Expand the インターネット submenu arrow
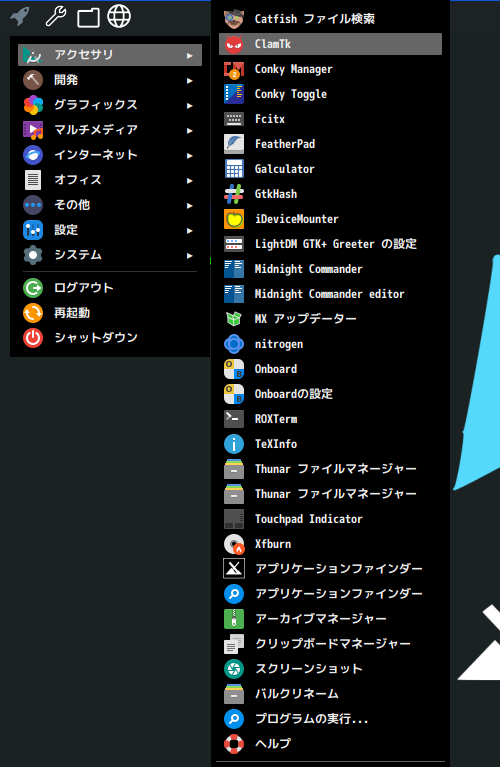 pos(189,155)
